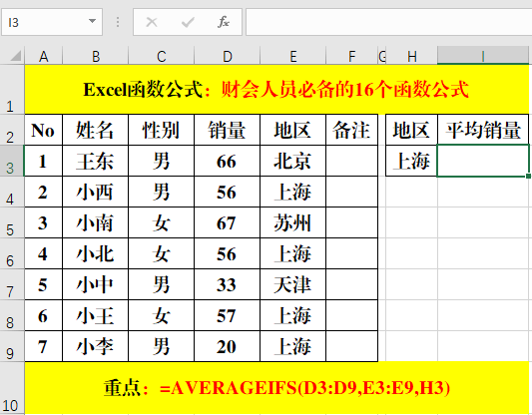Click 小北's sales value 56
This screenshot has height=415, width=532.
pos(227,253)
